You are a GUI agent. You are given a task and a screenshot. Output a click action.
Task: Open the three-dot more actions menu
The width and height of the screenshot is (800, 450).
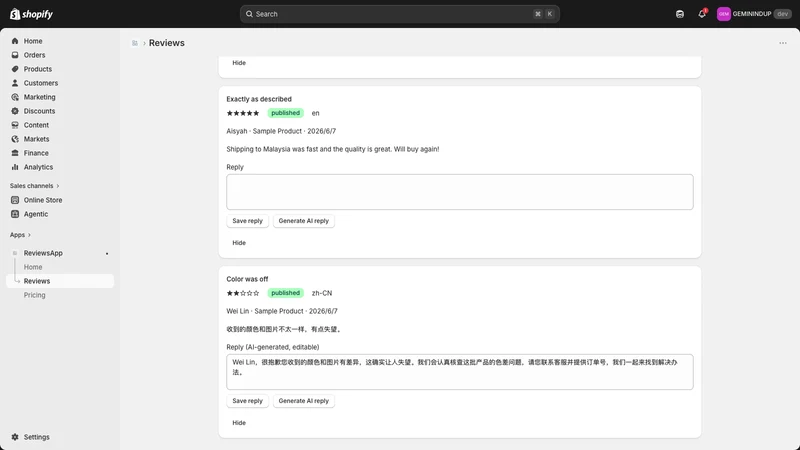click(x=783, y=43)
